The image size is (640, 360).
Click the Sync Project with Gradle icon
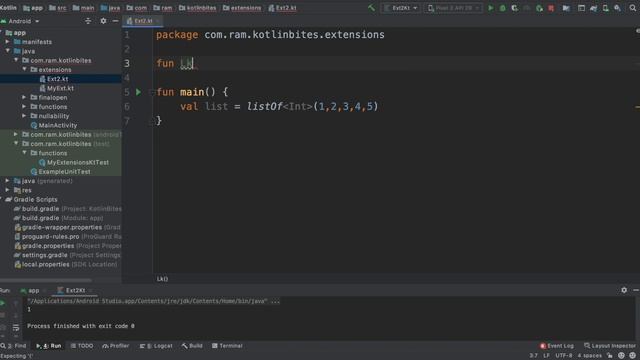(x=593, y=8)
